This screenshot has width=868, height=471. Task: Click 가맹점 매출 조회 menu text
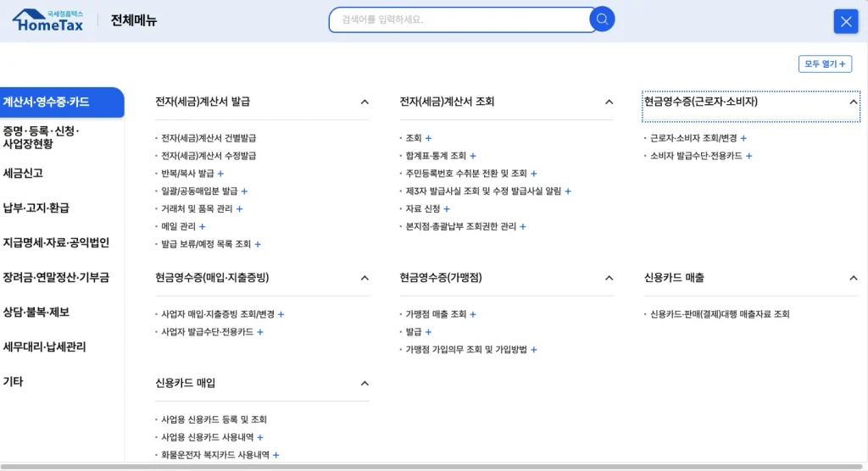[436, 313]
